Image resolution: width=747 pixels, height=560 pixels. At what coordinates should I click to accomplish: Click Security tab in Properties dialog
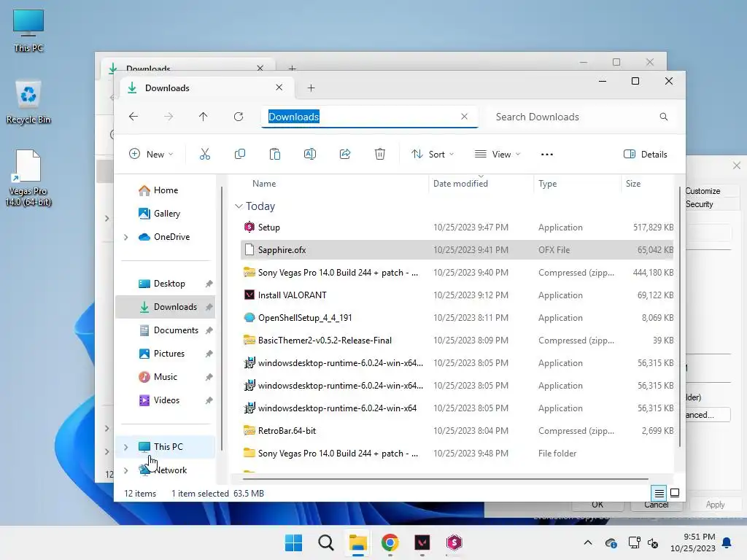pyautogui.click(x=700, y=204)
